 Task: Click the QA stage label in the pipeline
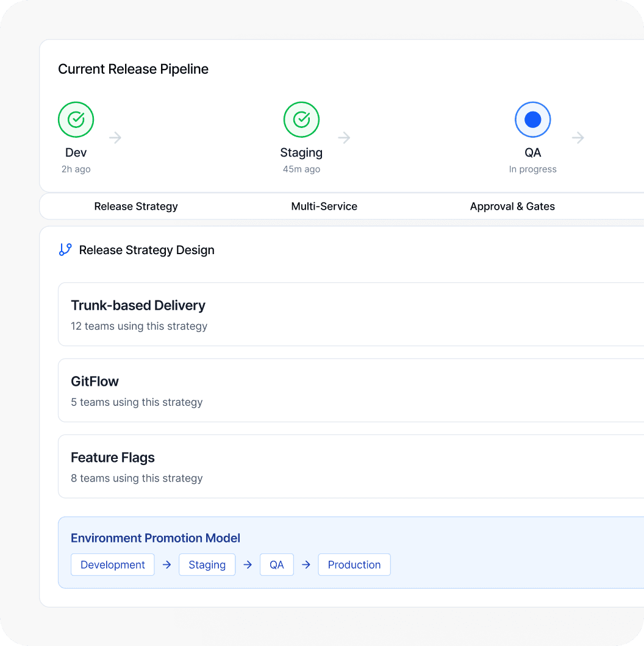click(x=532, y=152)
